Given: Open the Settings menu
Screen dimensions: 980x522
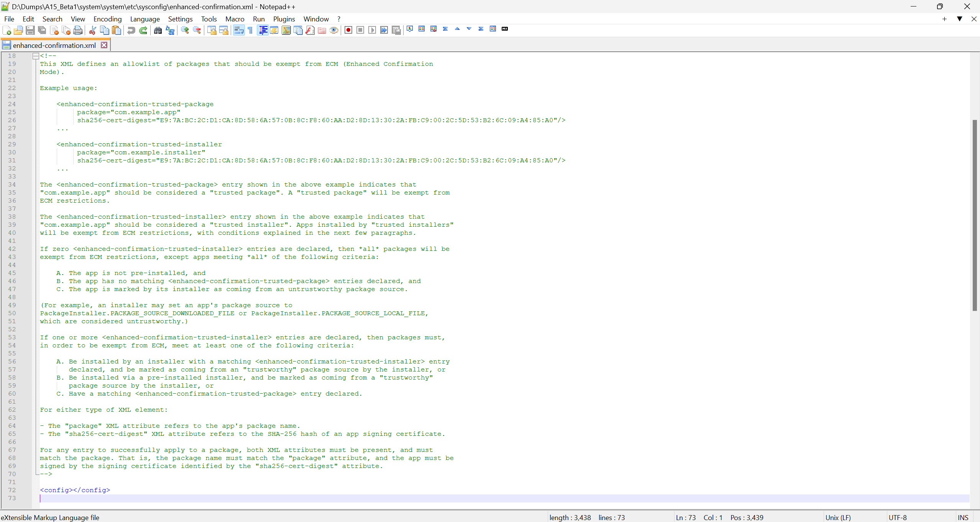Looking at the screenshot, I should tap(180, 19).
